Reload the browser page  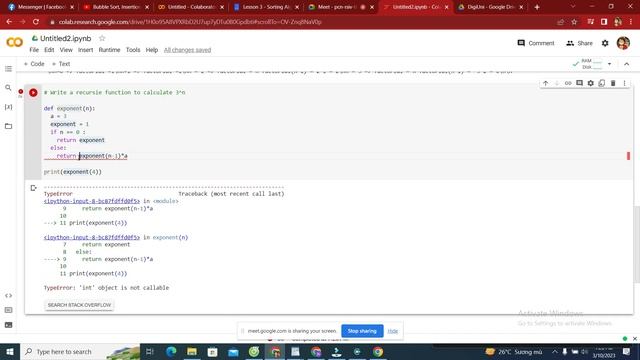coord(36,22)
